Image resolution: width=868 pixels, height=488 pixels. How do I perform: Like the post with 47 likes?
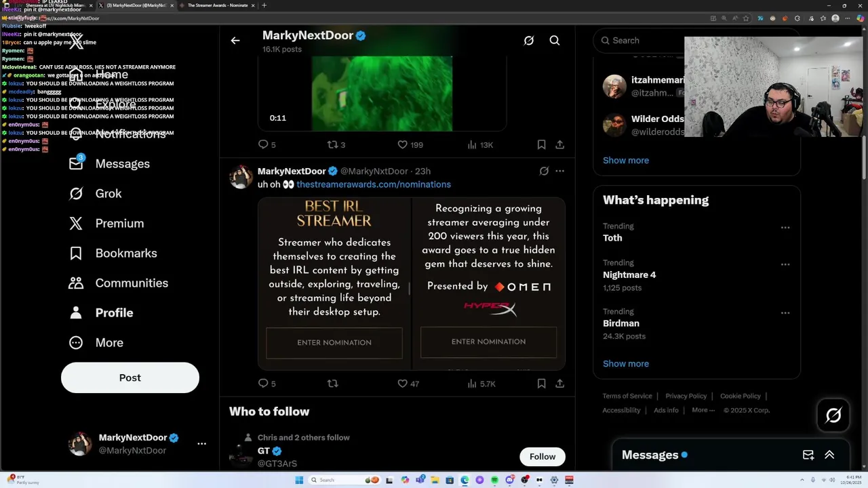point(408,384)
